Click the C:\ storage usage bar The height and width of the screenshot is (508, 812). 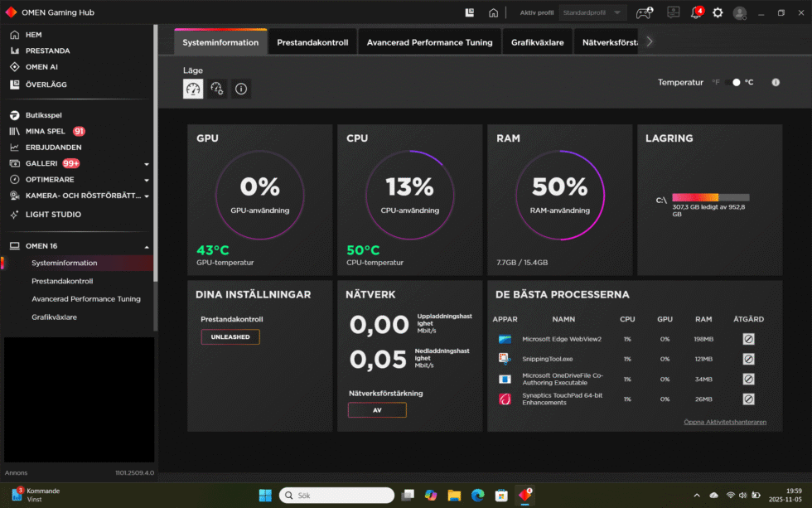711,197
